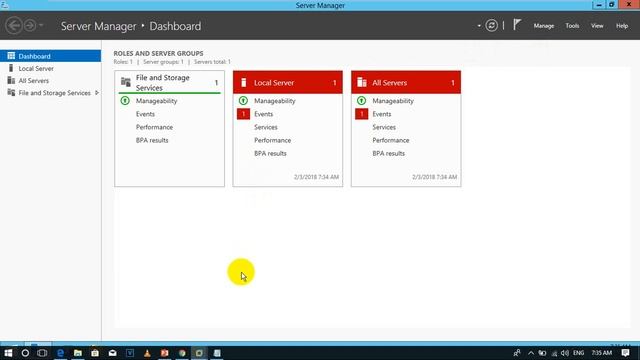Click the File and Storage Services sidebar icon

11,93
